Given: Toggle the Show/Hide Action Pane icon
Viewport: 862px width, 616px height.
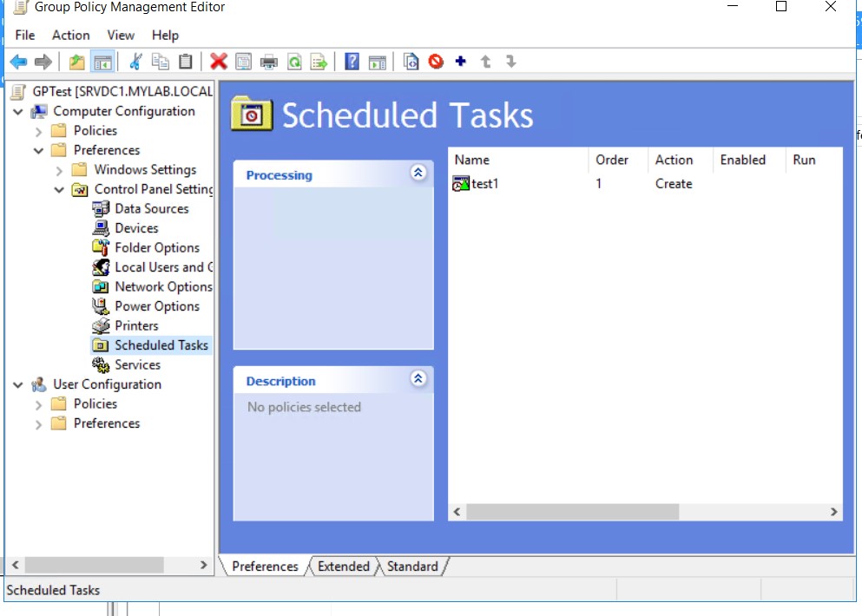Looking at the screenshot, I should [378, 62].
